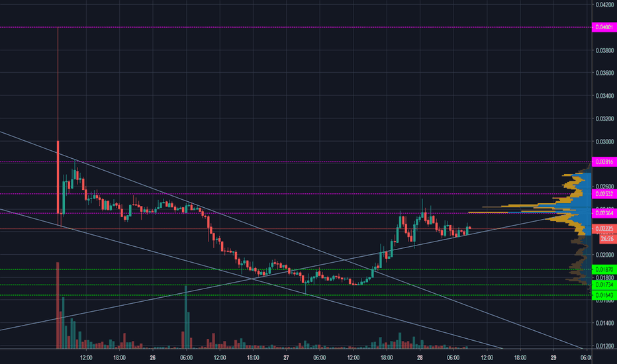The image size is (617, 364).
Task: Select the magenta 0.02364 price label
Action: click(604, 213)
